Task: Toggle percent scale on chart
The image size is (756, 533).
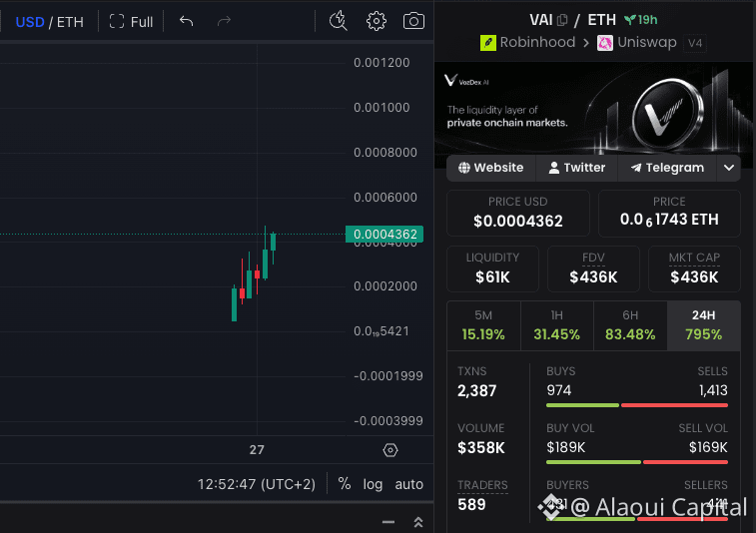Action: click(x=345, y=483)
